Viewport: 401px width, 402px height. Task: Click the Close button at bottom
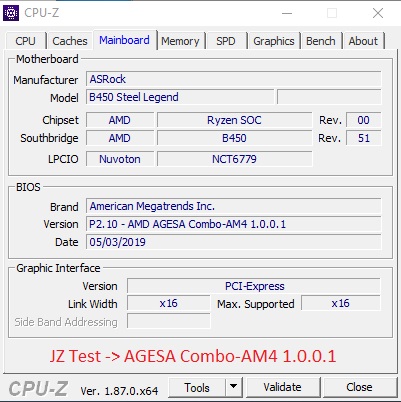(x=359, y=387)
